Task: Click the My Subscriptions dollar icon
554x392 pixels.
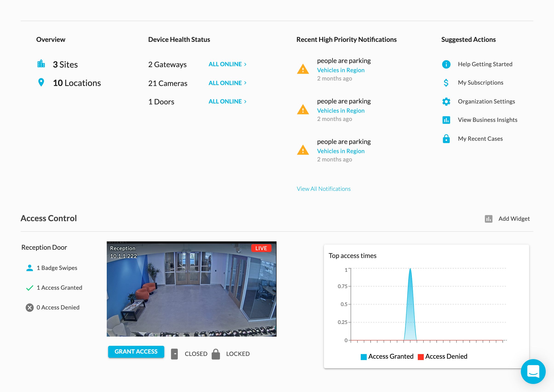Action: [446, 83]
